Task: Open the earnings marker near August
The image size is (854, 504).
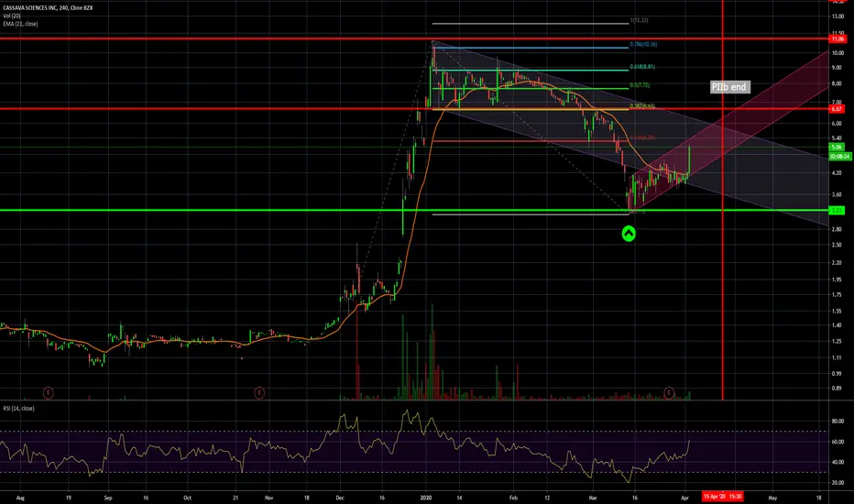Action: tap(49, 392)
